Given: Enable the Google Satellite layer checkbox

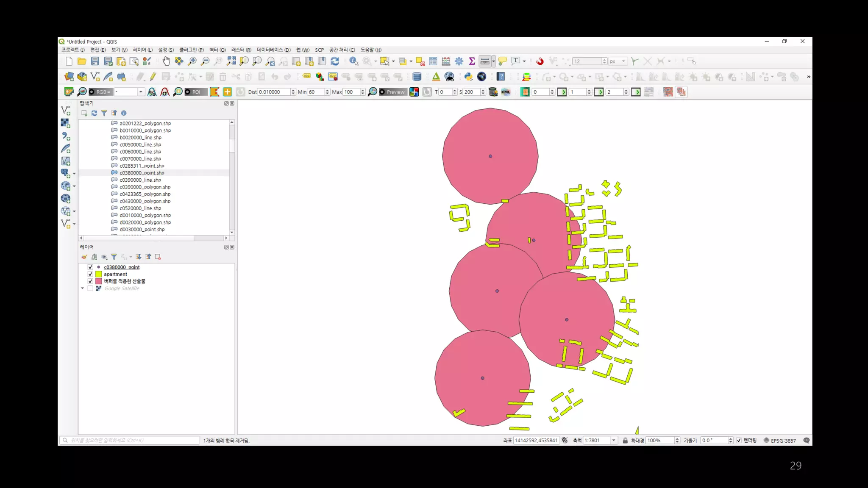Looking at the screenshot, I should (x=90, y=288).
